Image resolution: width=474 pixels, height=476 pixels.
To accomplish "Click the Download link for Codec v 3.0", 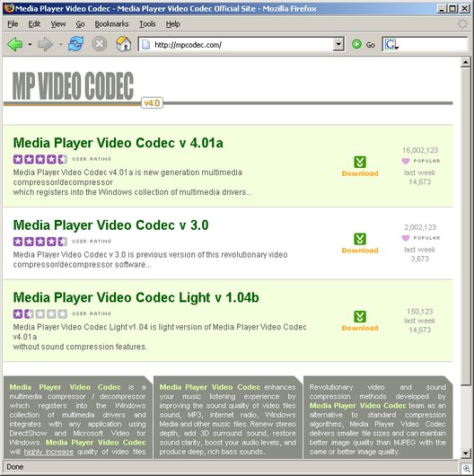I will coord(360,251).
